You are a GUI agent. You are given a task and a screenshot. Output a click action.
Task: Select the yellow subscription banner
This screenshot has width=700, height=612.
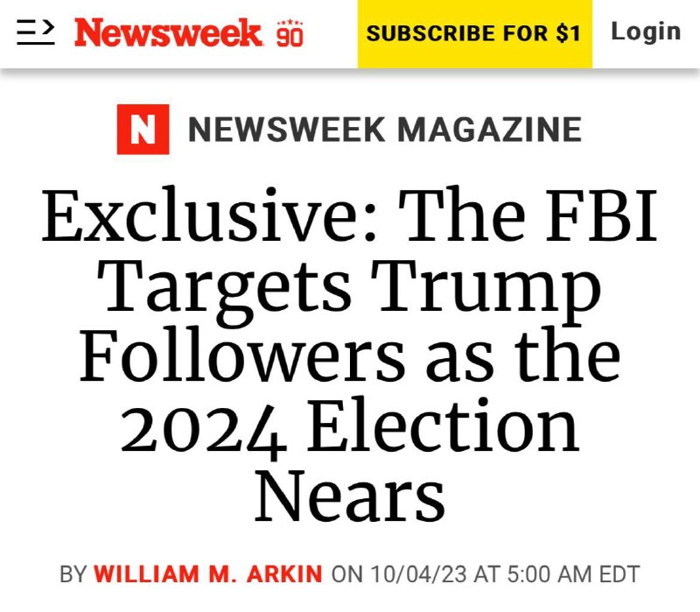coord(473,33)
